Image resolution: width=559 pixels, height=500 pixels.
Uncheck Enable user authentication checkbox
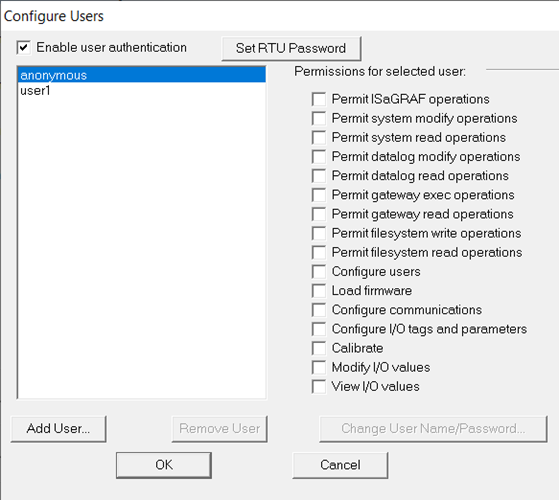(24, 47)
